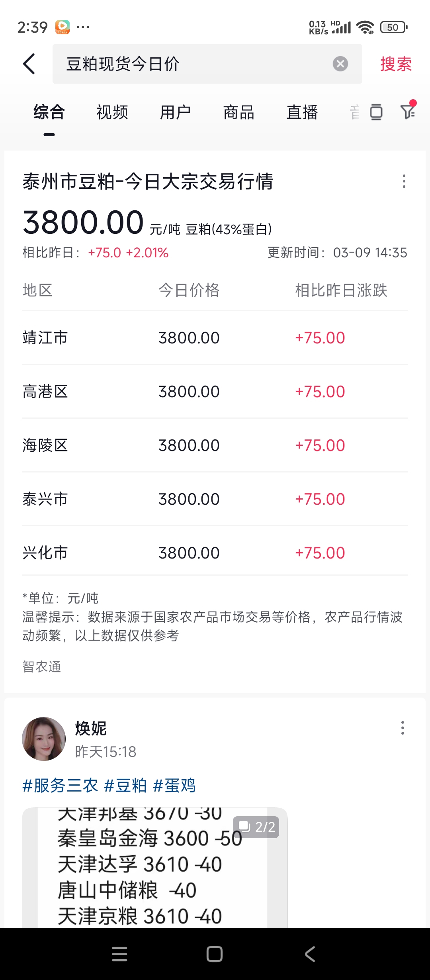Select the 直播 tab
Screen dimensions: 430x980
coord(302,112)
